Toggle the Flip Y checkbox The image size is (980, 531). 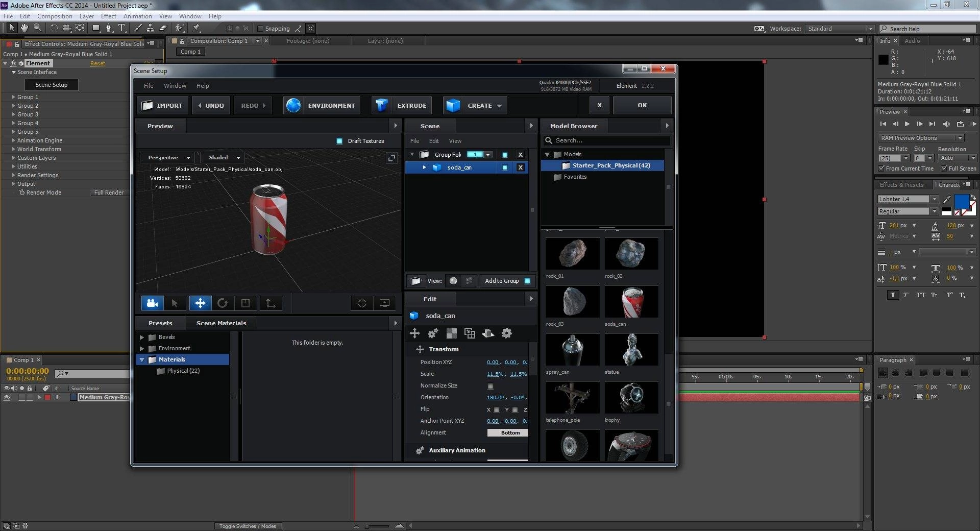point(515,409)
